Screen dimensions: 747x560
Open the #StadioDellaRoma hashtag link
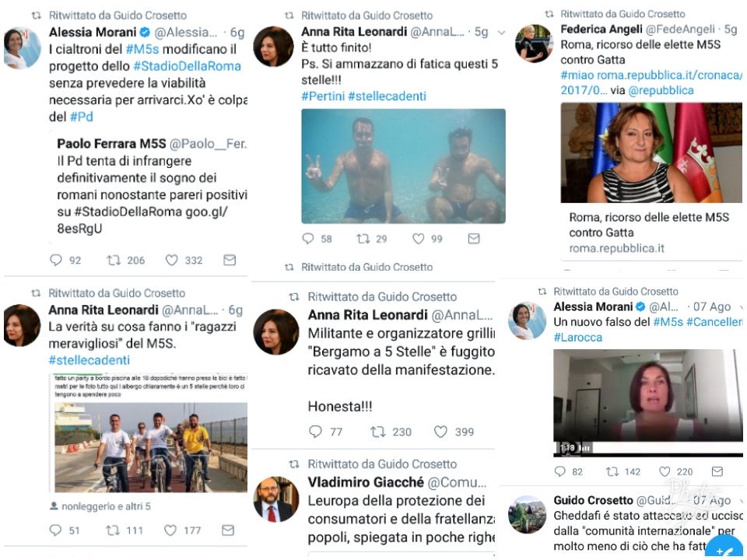(188, 66)
